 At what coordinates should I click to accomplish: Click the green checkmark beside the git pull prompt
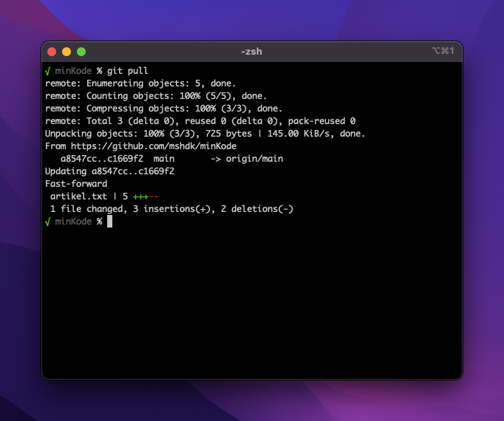[x=48, y=71]
